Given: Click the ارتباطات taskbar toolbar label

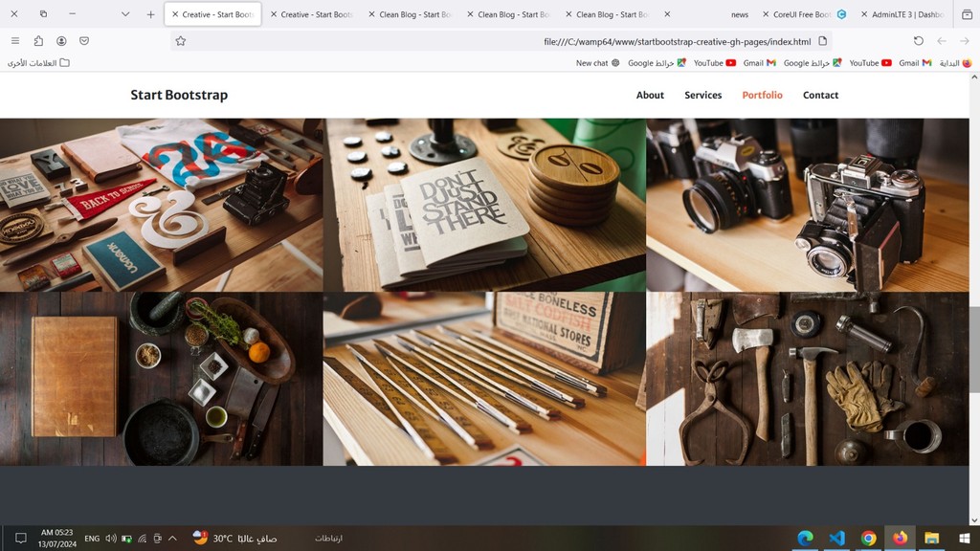Looking at the screenshot, I should (x=329, y=538).
